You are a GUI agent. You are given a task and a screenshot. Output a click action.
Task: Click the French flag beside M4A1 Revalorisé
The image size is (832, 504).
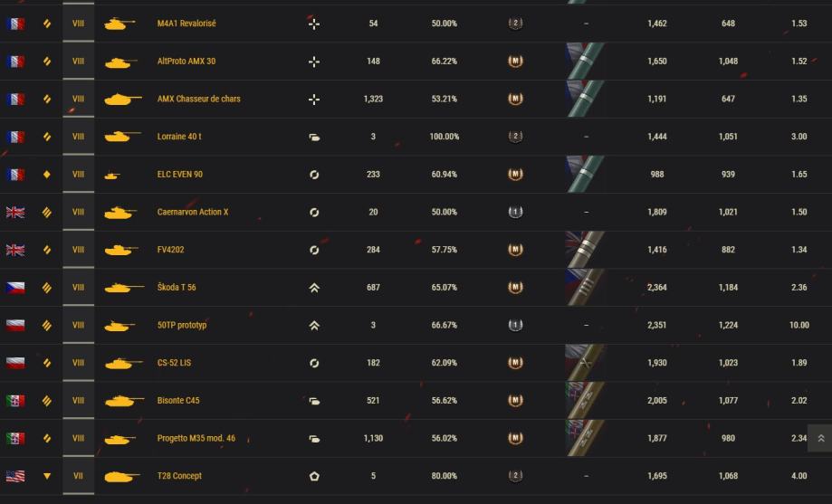pos(15,24)
